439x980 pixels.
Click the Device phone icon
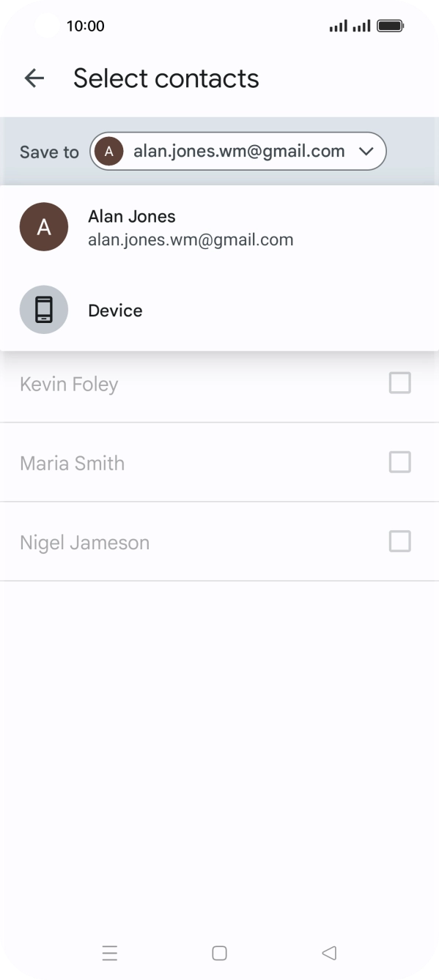[x=44, y=310]
